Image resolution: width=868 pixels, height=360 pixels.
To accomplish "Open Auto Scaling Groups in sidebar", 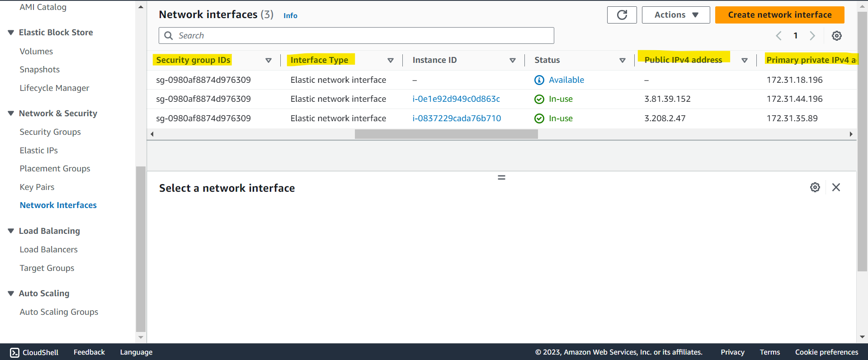I will click(x=59, y=312).
